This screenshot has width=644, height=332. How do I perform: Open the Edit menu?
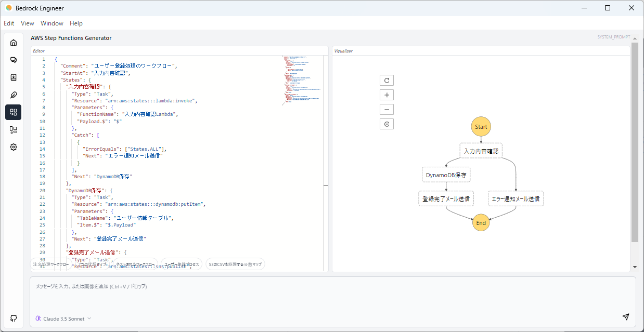point(9,23)
